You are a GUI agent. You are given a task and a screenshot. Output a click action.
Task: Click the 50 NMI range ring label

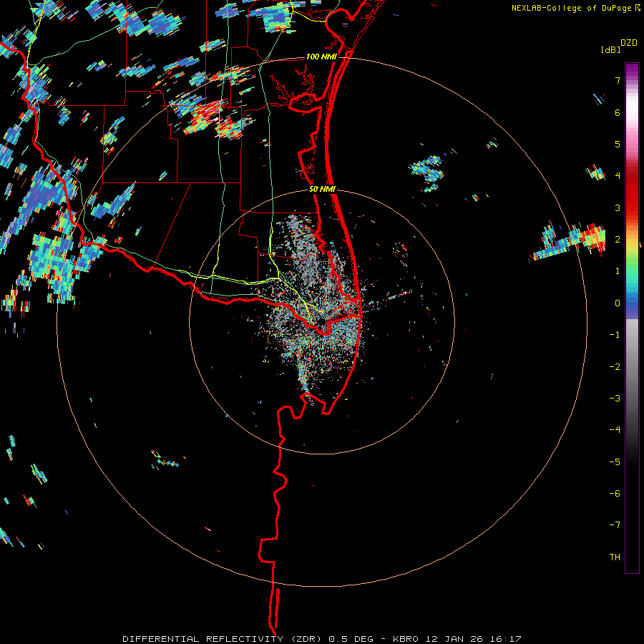tap(322, 190)
